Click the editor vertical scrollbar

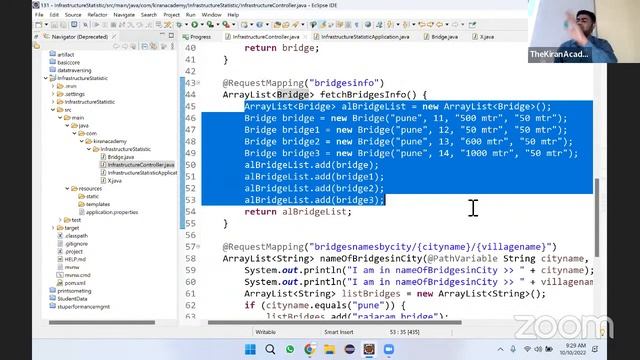point(597,217)
